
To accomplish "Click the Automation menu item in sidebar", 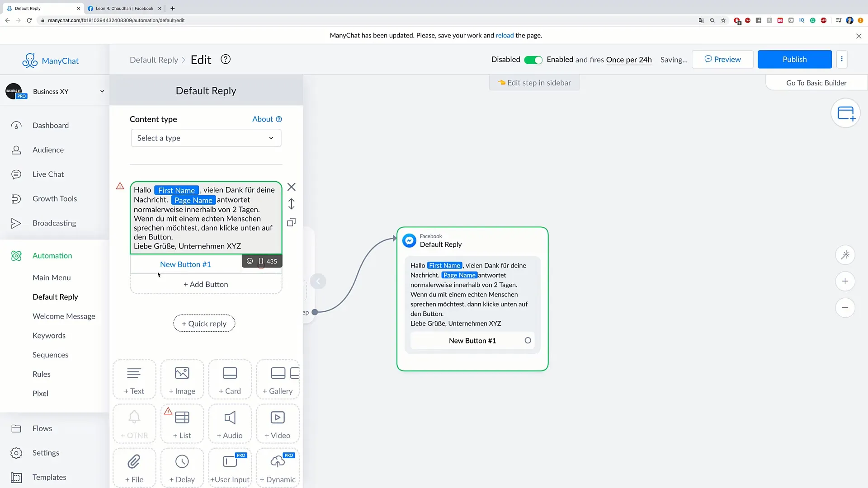I will click(x=52, y=256).
